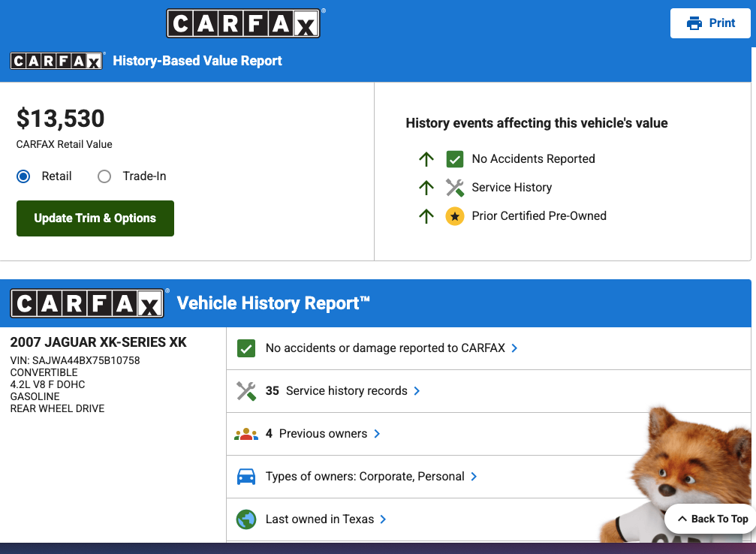Click the Back To Top button
Image resolution: width=756 pixels, height=554 pixels.
pos(712,519)
